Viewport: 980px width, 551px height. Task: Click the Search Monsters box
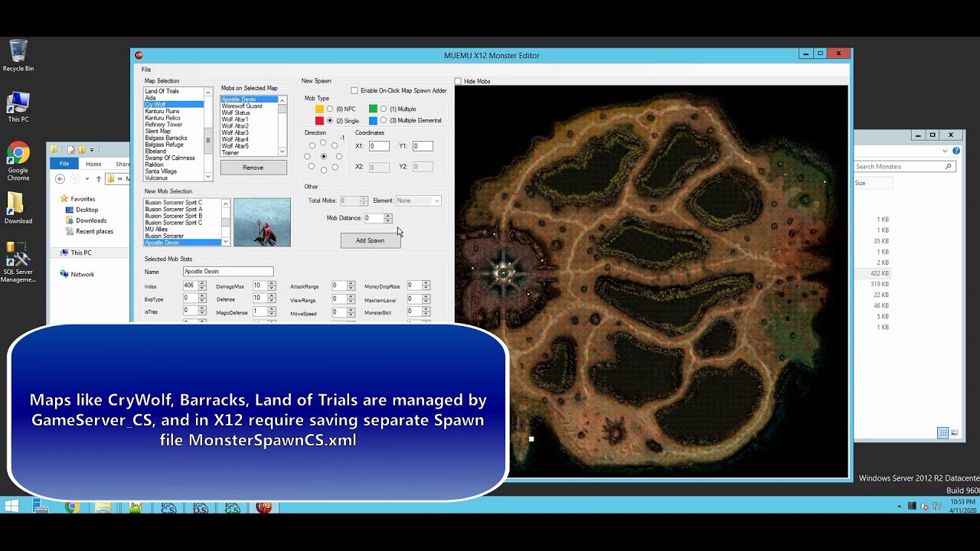tap(904, 166)
